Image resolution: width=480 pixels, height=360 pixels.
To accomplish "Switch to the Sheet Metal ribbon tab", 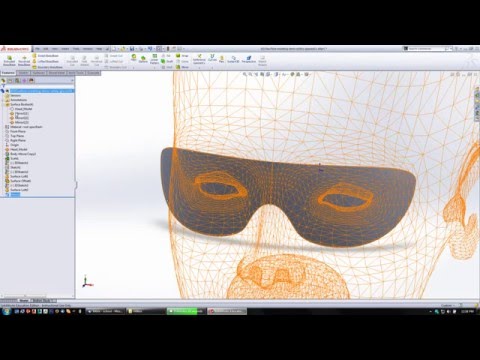I will click(x=57, y=73).
